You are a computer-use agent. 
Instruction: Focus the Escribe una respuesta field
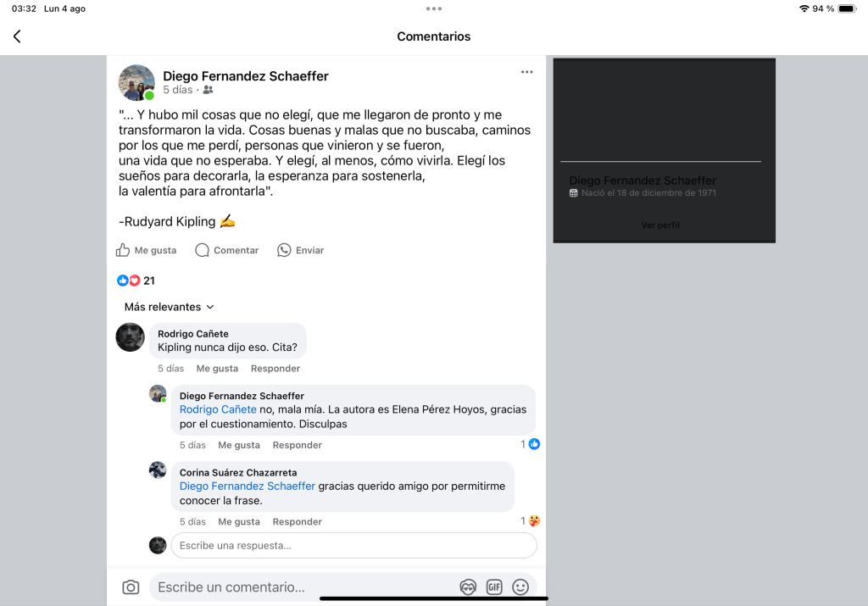click(353, 546)
